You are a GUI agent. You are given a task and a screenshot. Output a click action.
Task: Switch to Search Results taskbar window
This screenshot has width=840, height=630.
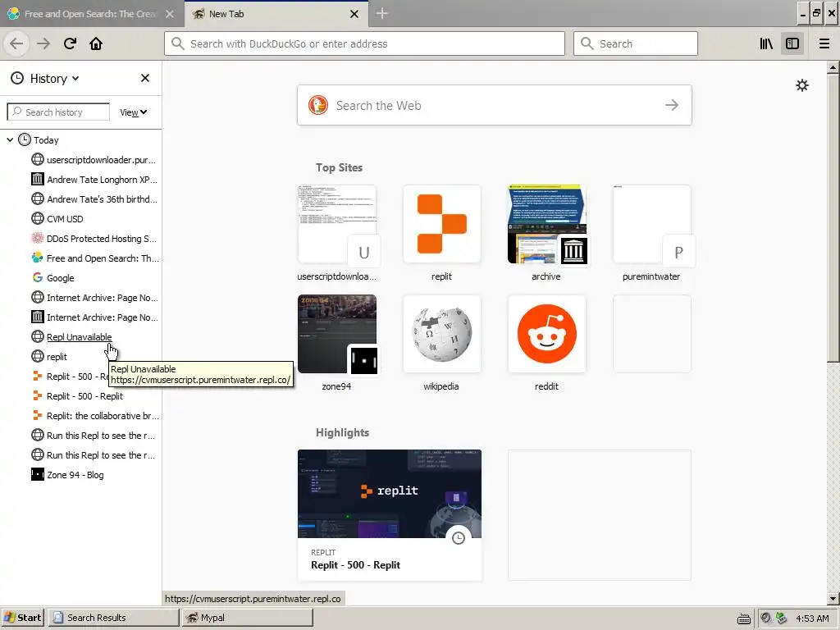pyautogui.click(x=113, y=618)
